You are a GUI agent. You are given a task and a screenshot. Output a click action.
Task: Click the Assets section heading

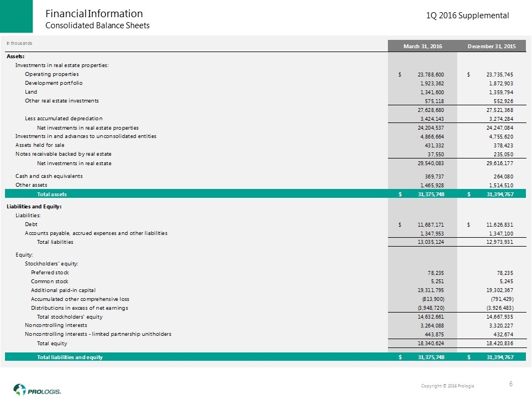(16, 57)
